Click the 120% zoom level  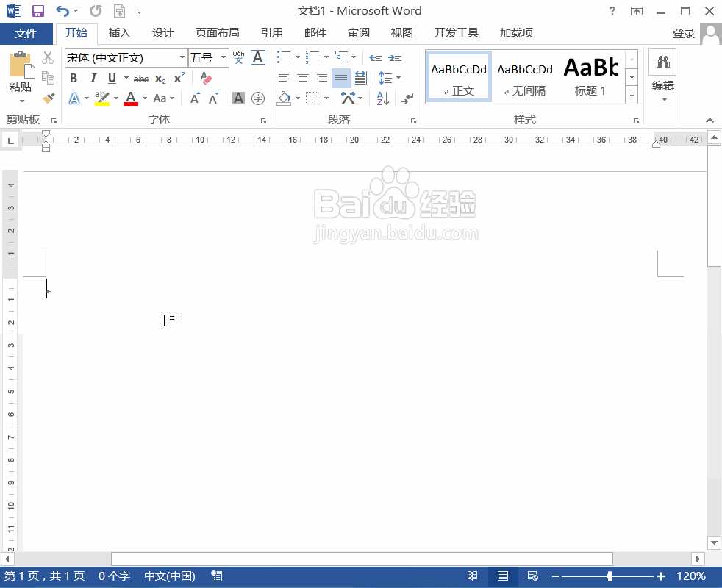690,576
